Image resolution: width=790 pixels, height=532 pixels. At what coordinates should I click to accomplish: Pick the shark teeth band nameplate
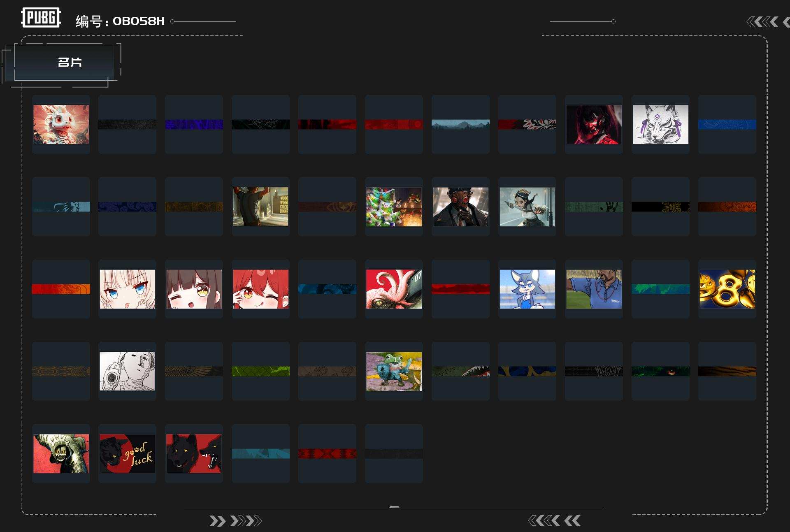(x=461, y=371)
